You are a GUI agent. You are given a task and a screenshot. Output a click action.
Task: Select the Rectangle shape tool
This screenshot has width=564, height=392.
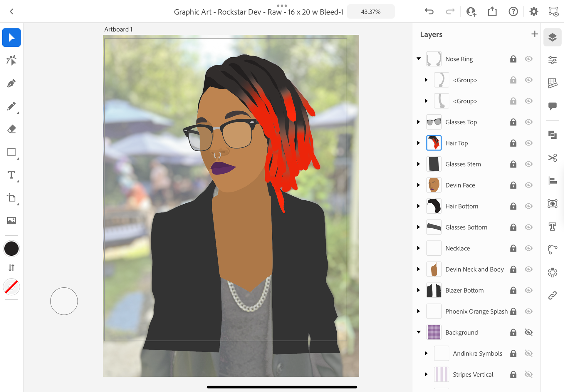coord(11,152)
